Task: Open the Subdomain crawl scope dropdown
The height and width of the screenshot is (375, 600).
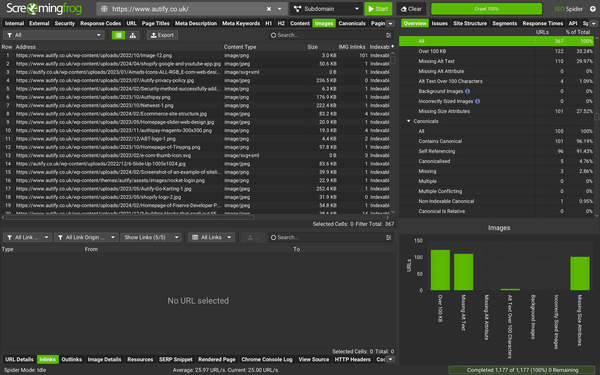Action: [x=326, y=9]
